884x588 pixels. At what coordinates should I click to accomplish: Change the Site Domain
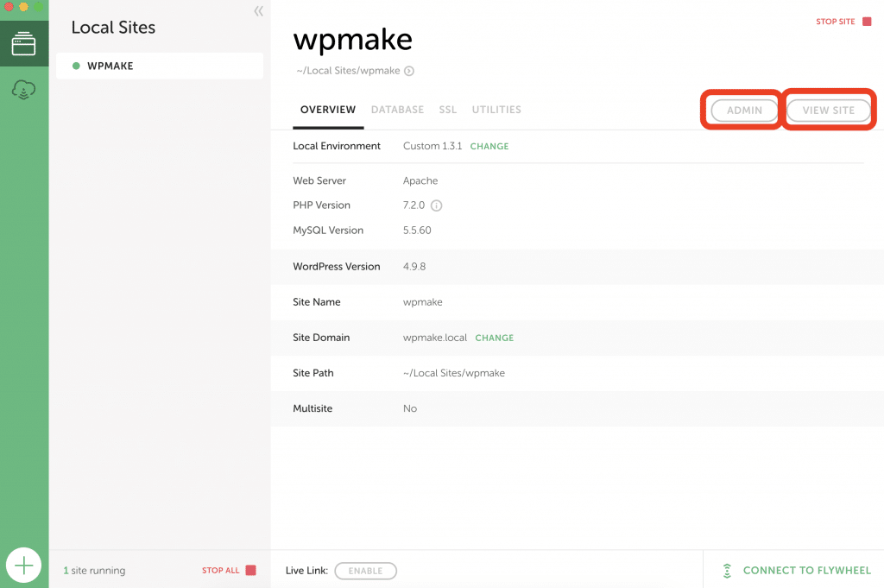click(x=495, y=338)
